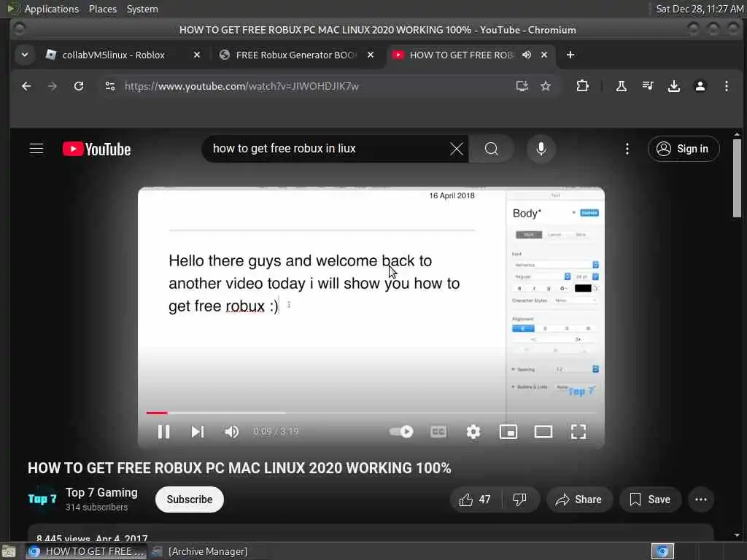Open Top 7 channel avatar
Screen dimensions: 747x560
pyautogui.click(x=42, y=499)
